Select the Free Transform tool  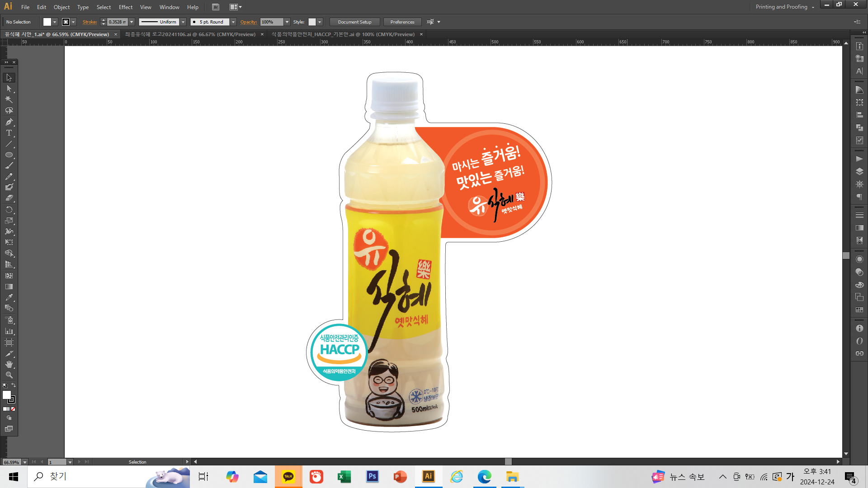[x=9, y=242]
